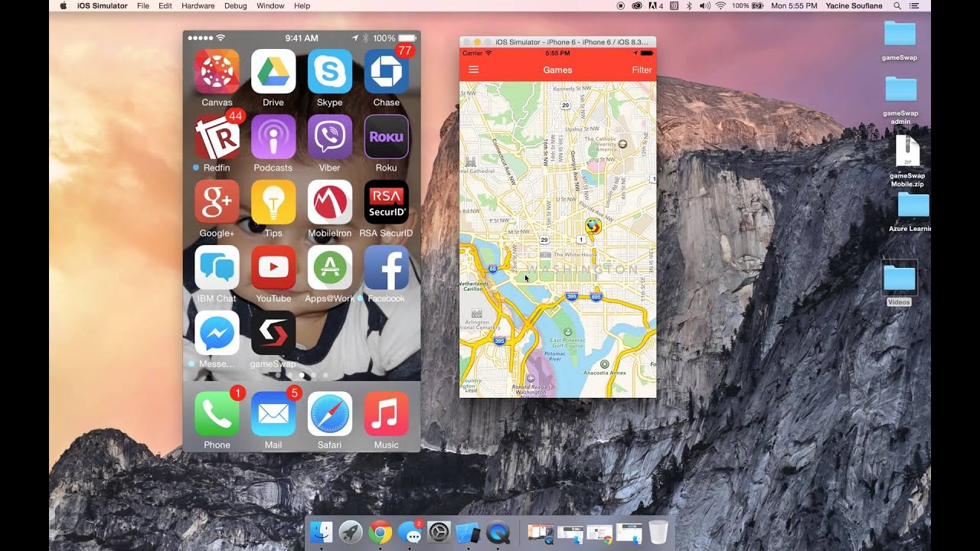Launch Messenger on the phone home screen

(x=217, y=333)
